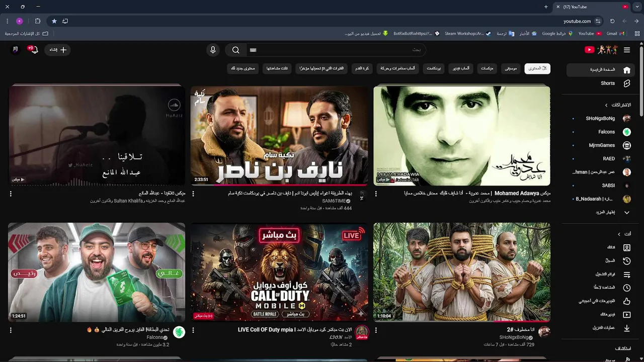Open Liked videos (الفيديوهات التي أعجبتني)
The width and height of the screenshot is (644, 362).
(599, 301)
